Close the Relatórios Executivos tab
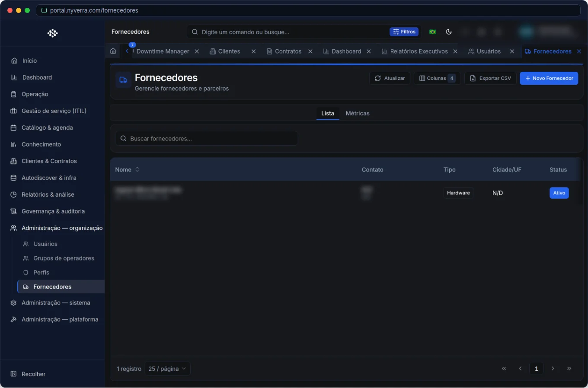Screen dimensions: 588x388 tap(455, 51)
